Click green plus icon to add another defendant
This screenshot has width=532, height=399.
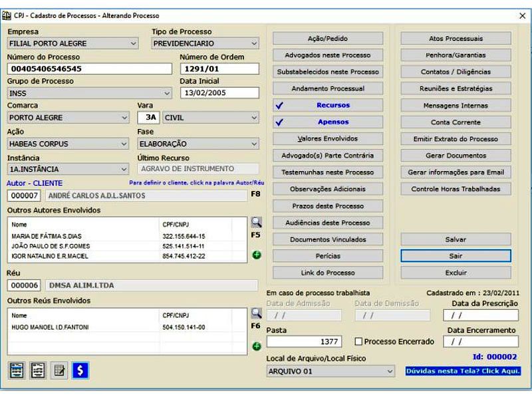click(257, 346)
